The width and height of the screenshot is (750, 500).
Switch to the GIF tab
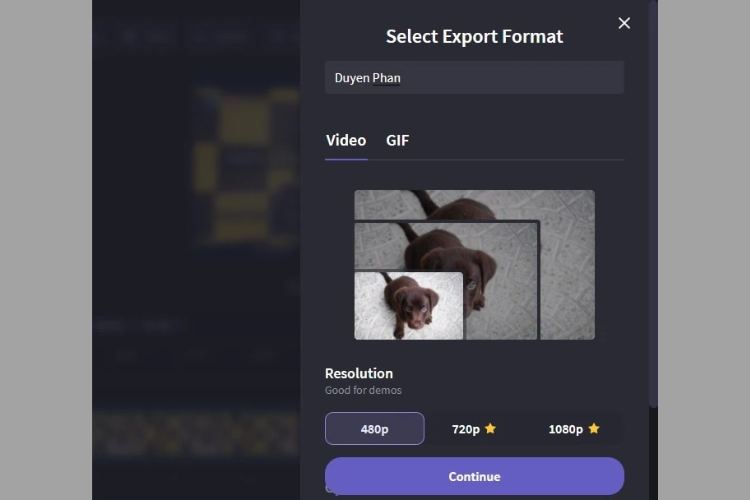(397, 141)
